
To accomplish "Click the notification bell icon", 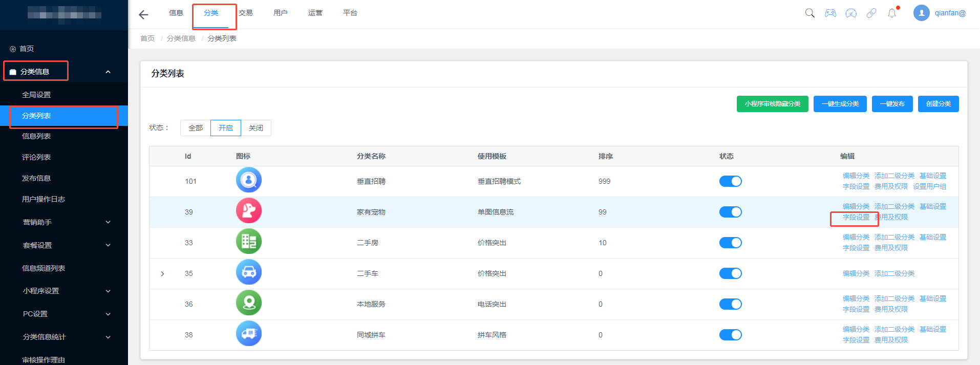I will [892, 13].
